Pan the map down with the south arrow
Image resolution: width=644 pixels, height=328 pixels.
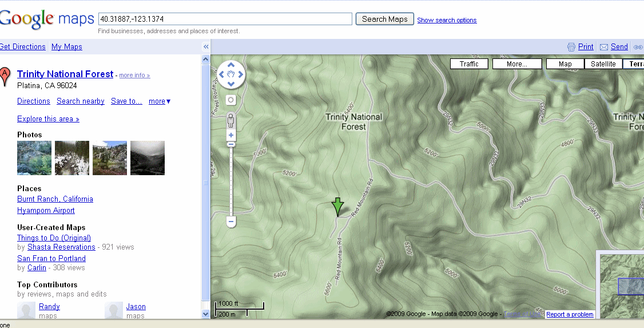click(231, 84)
